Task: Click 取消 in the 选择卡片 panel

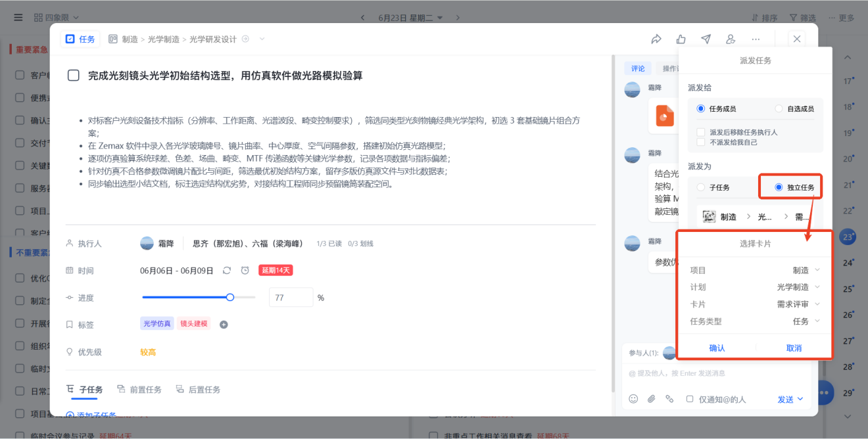Action: click(x=794, y=348)
